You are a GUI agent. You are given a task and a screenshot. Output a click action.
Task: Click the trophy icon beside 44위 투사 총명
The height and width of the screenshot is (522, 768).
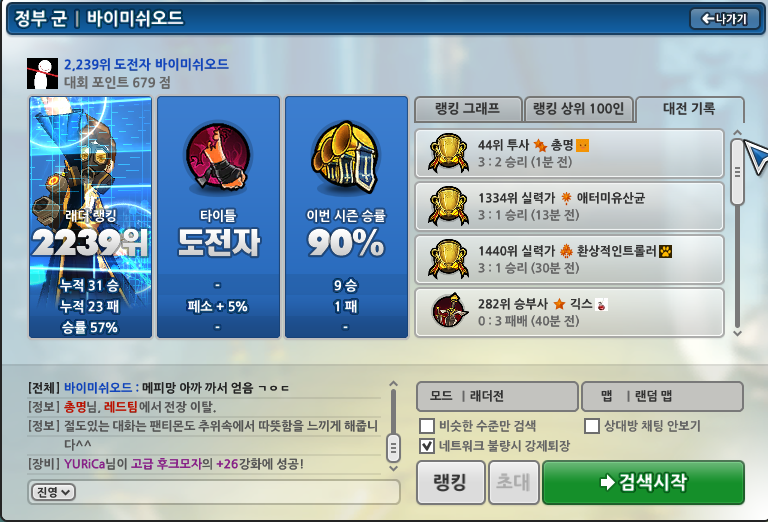point(448,153)
